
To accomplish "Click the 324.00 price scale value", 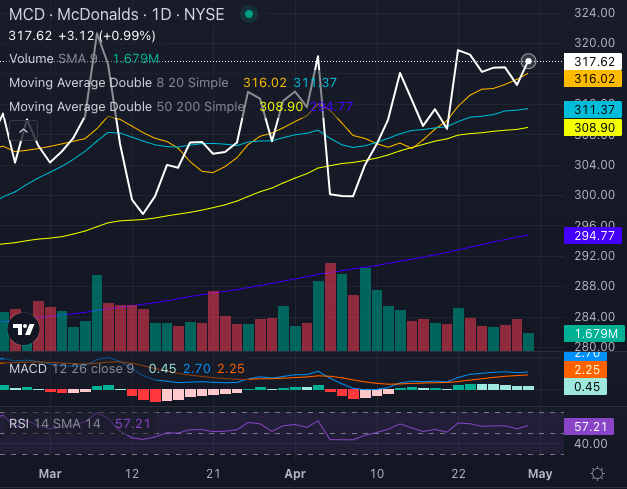I will [x=595, y=13].
